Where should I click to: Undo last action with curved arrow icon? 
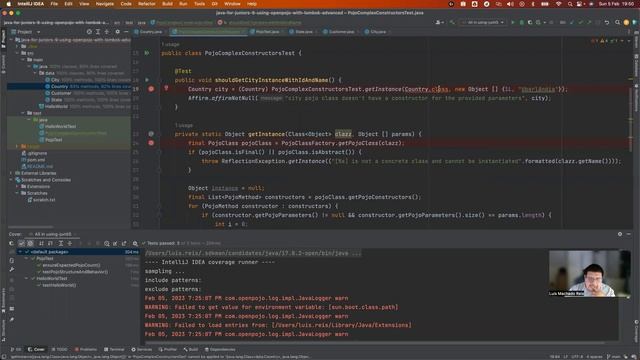pyautogui.click(x=607, y=22)
